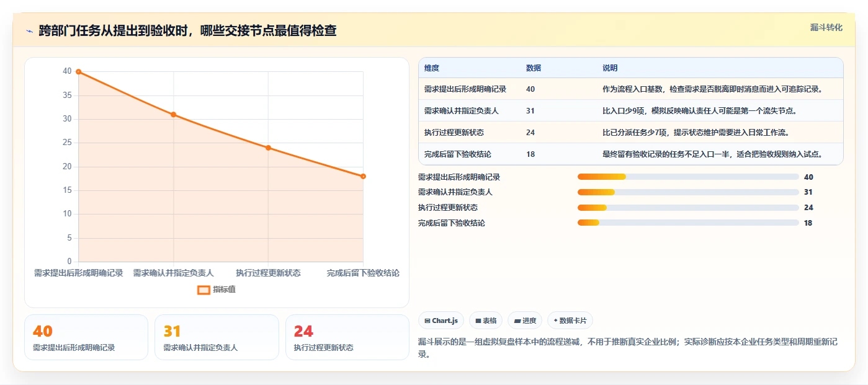Click the chart point at value 31
This screenshot has width=868, height=385.
click(173, 115)
